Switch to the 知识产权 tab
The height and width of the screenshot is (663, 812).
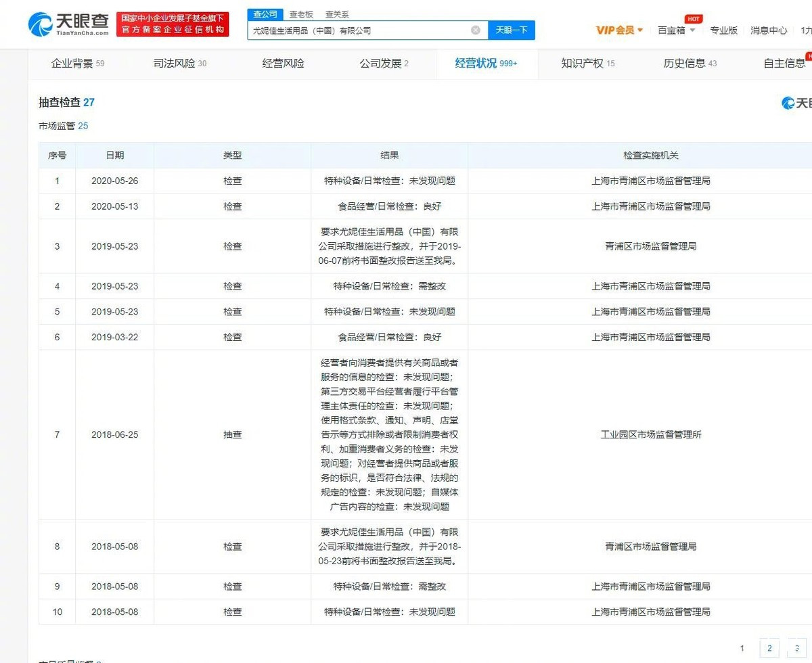(588, 64)
